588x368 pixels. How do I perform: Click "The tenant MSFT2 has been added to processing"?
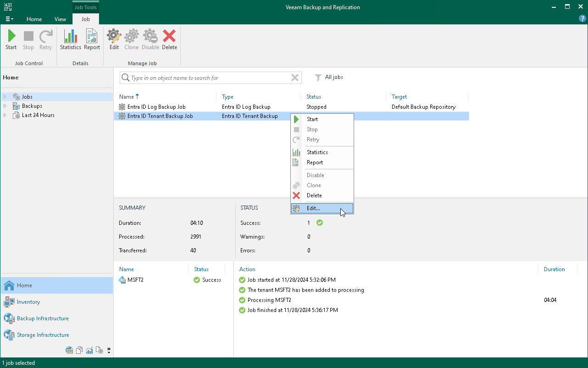pyautogui.click(x=306, y=290)
